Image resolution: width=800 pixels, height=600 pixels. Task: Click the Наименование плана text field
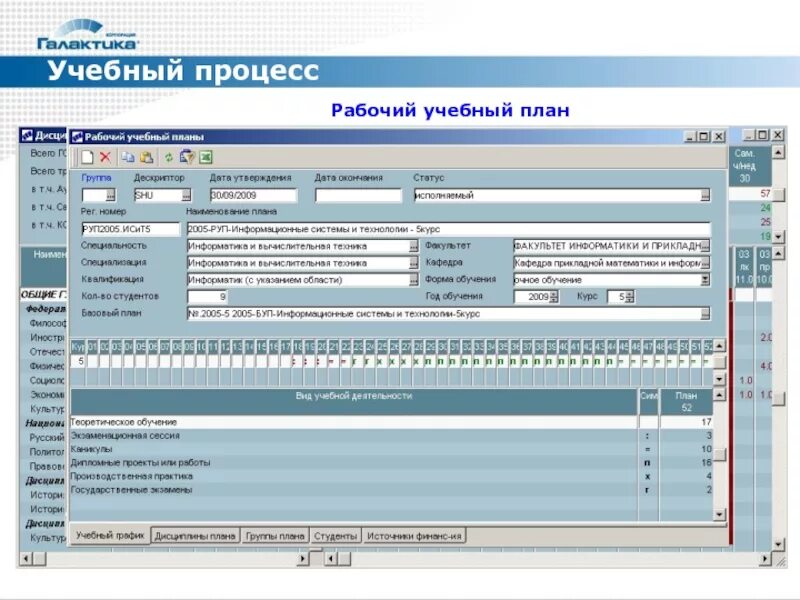coord(448,229)
